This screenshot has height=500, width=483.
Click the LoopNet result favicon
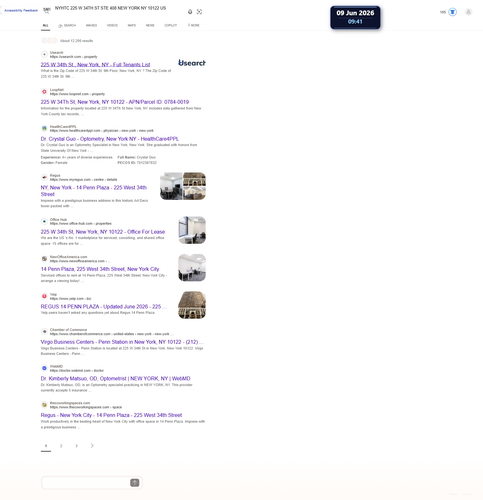click(x=44, y=92)
